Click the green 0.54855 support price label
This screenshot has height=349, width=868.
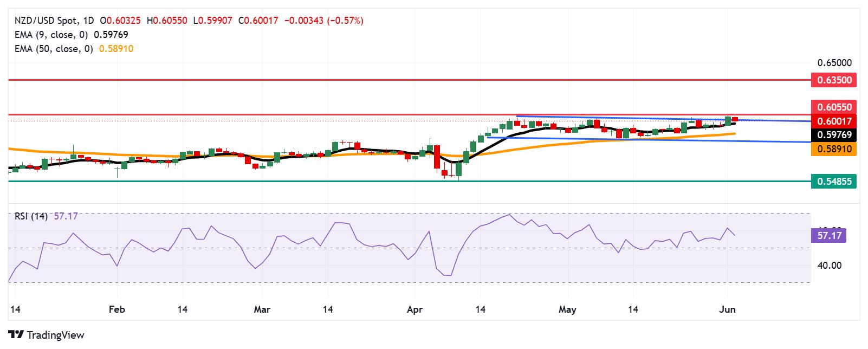pos(834,182)
